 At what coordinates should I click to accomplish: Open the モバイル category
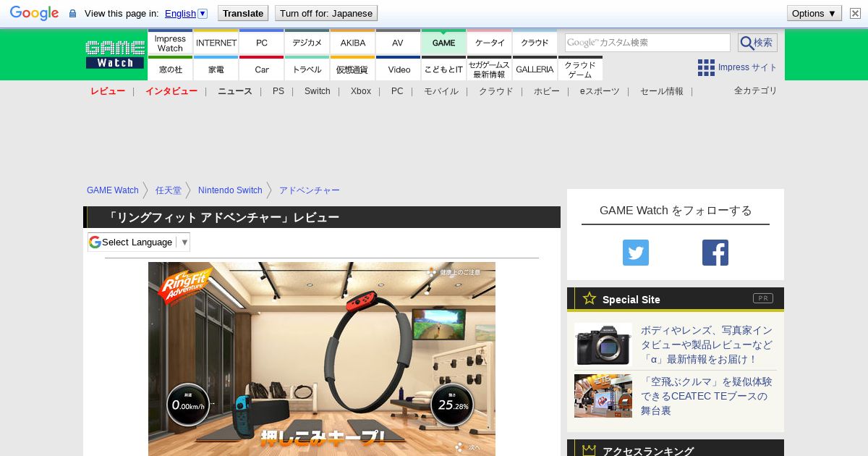[x=441, y=91]
